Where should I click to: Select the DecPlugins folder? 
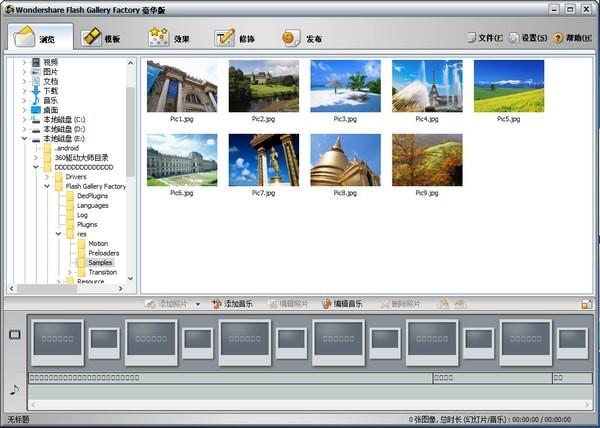92,196
